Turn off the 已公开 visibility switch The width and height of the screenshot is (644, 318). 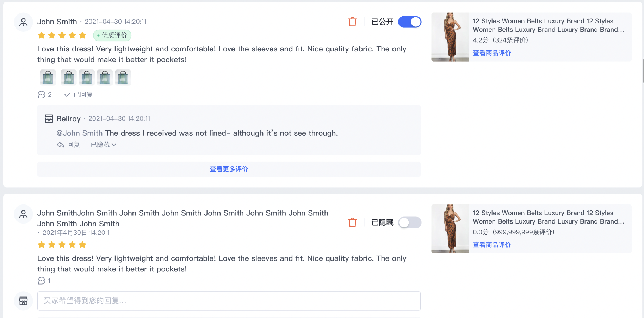pos(409,22)
